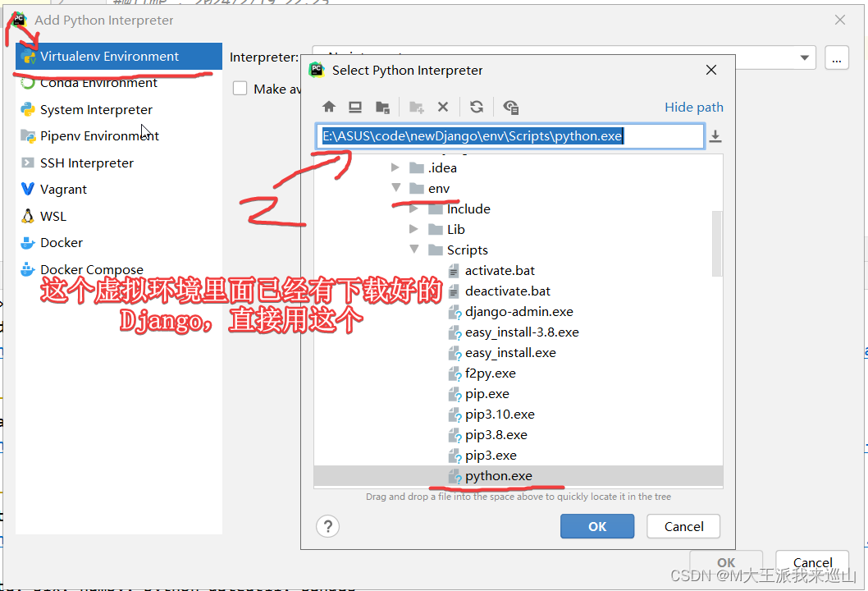Click the Docker Compose icon
This screenshot has height=591, width=868.
[x=28, y=270]
